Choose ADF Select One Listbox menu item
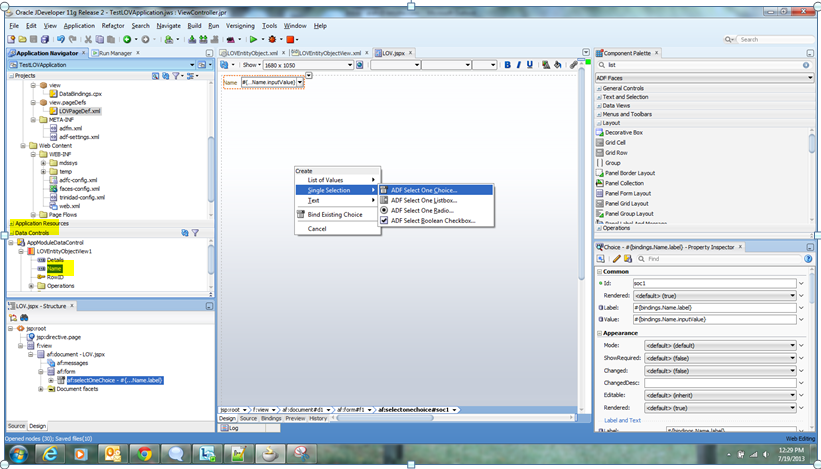 436,200
